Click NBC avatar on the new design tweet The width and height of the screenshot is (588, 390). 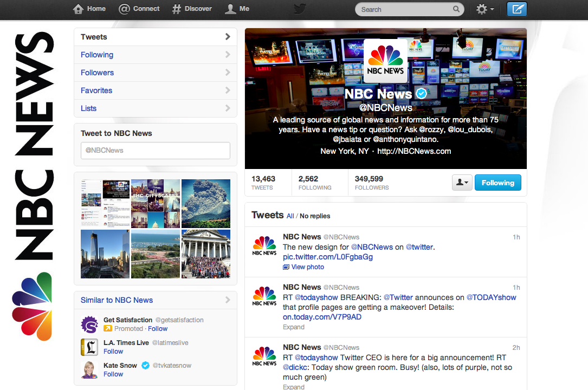click(x=264, y=245)
